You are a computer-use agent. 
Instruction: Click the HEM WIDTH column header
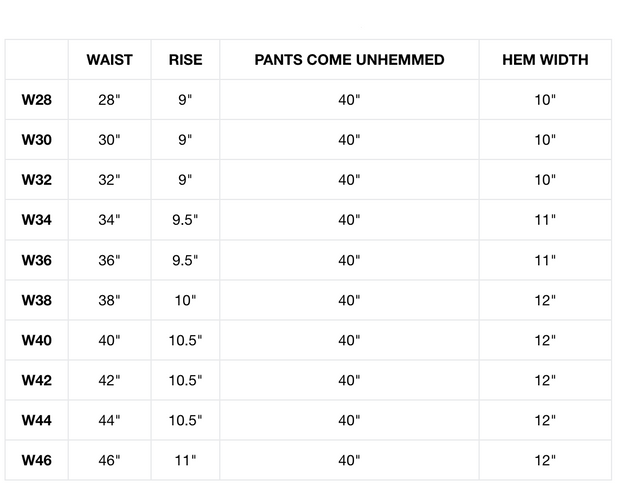click(545, 60)
